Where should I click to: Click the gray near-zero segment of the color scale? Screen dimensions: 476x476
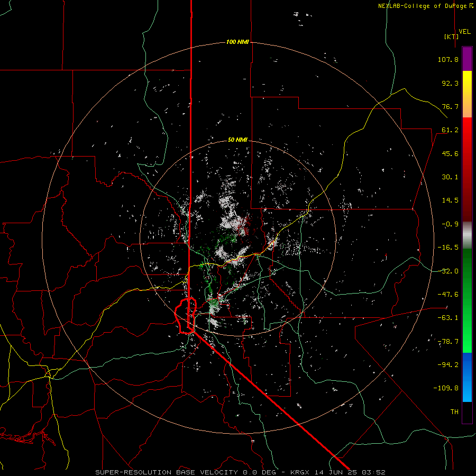point(467,235)
